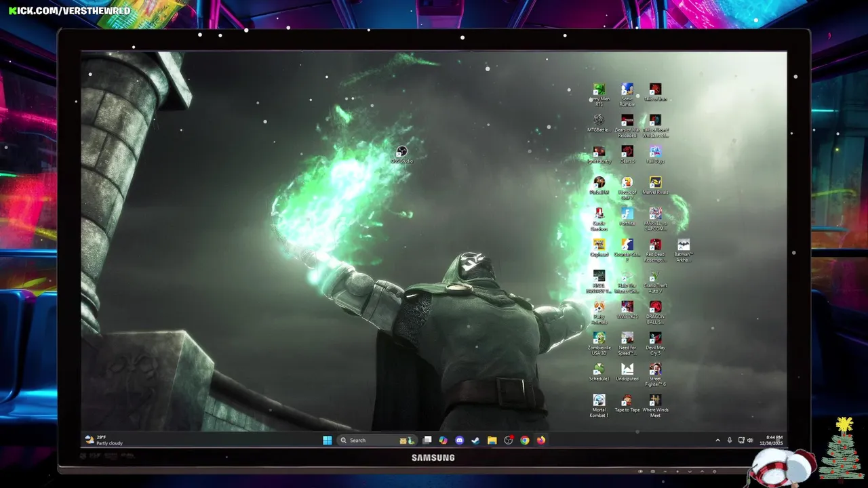
Task: Launch Mortal Kombat 1 desktop icon
Action: point(599,406)
